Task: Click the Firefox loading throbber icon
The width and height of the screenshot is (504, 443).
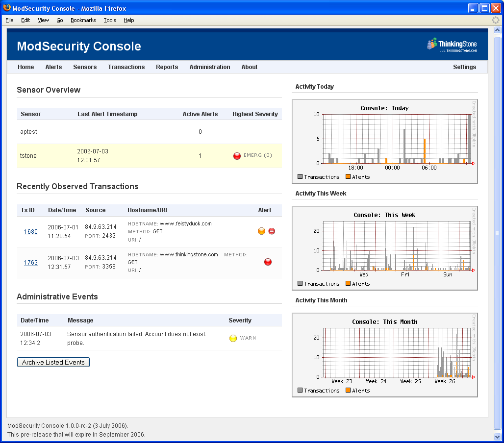Action: click(x=496, y=20)
